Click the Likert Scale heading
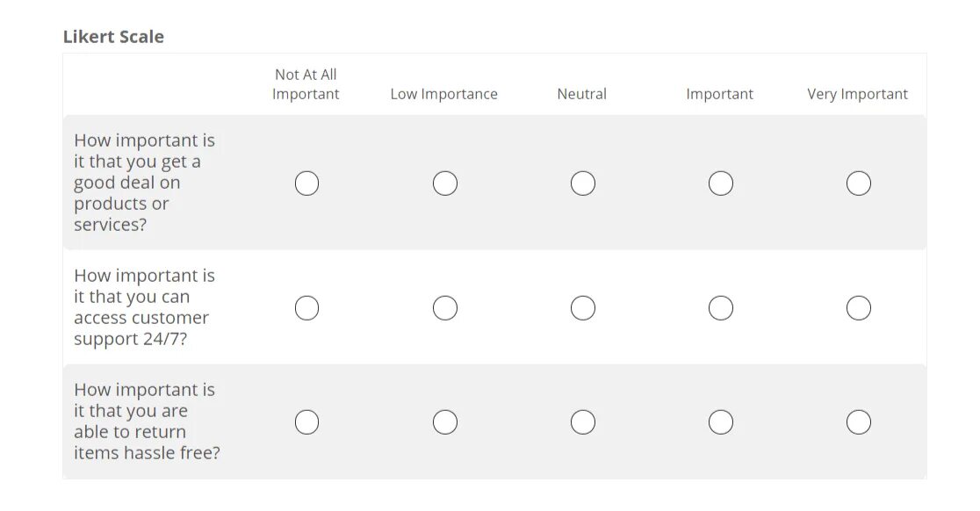The width and height of the screenshot is (980, 511). pyautogui.click(x=113, y=37)
